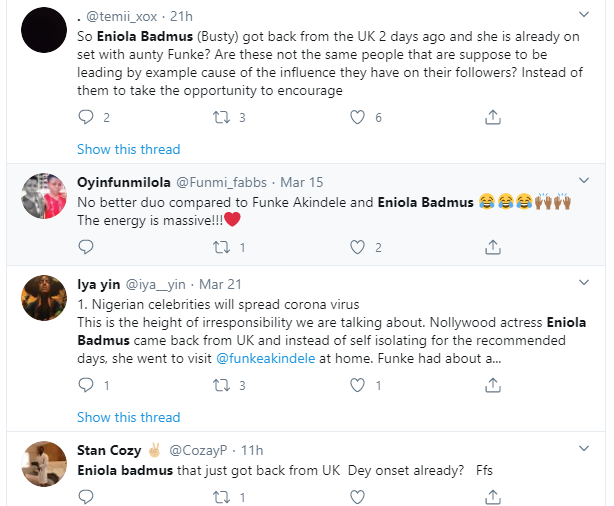The width and height of the screenshot is (614, 506).
Task: Like Oyinfunmilola's tweet
Action: pyautogui.click(x=357, y=247)
